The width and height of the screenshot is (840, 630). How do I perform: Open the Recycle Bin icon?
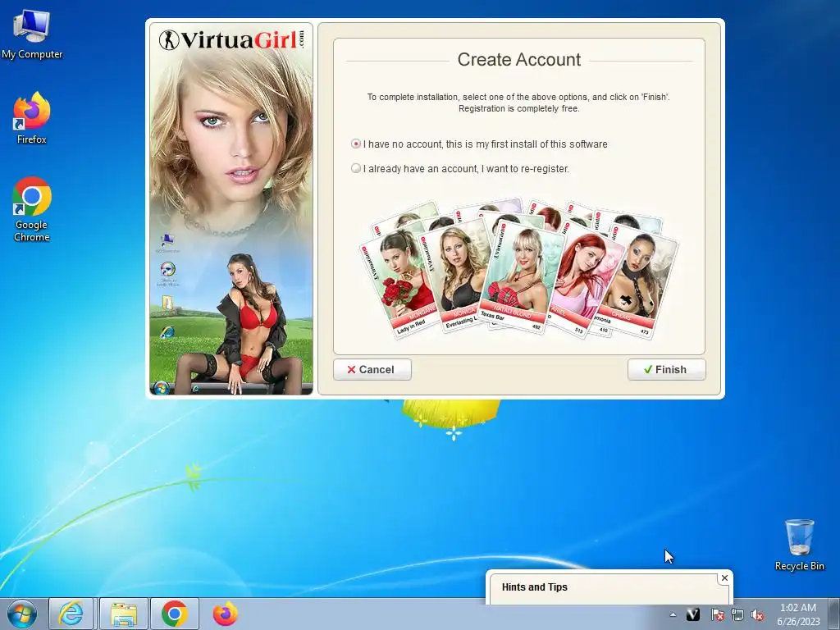click(799, 545)
